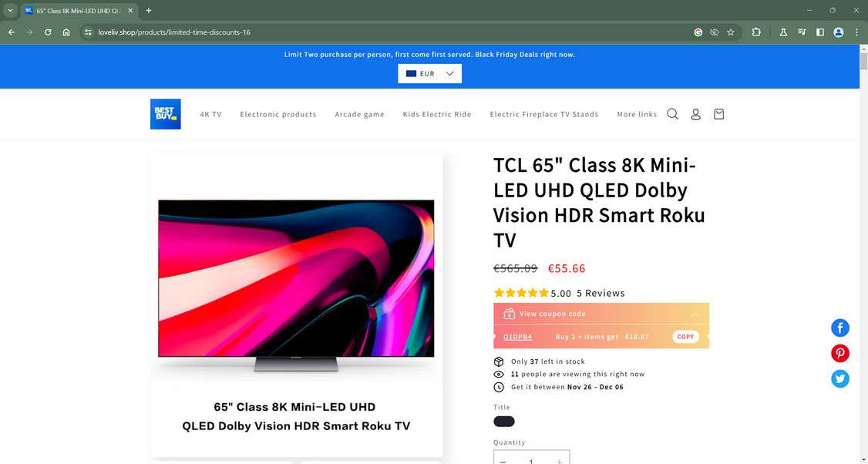The image size is (868, 464).
Task: Open the 5 Reviews link
Action: 601,294
